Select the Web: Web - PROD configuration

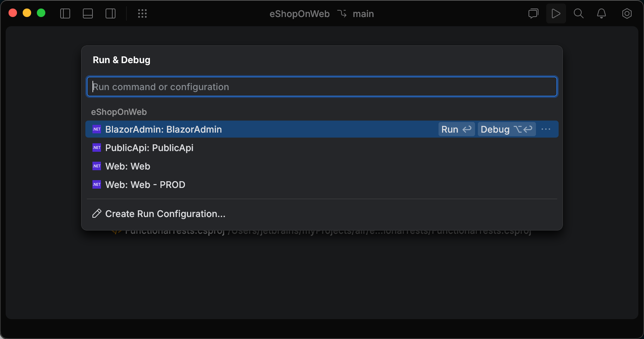[145, 184]
